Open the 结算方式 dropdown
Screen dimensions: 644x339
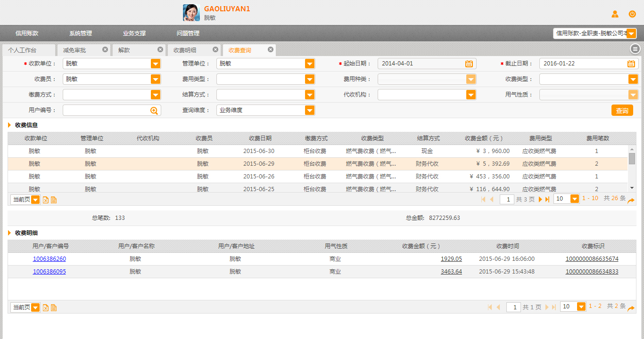click(309, 95)
